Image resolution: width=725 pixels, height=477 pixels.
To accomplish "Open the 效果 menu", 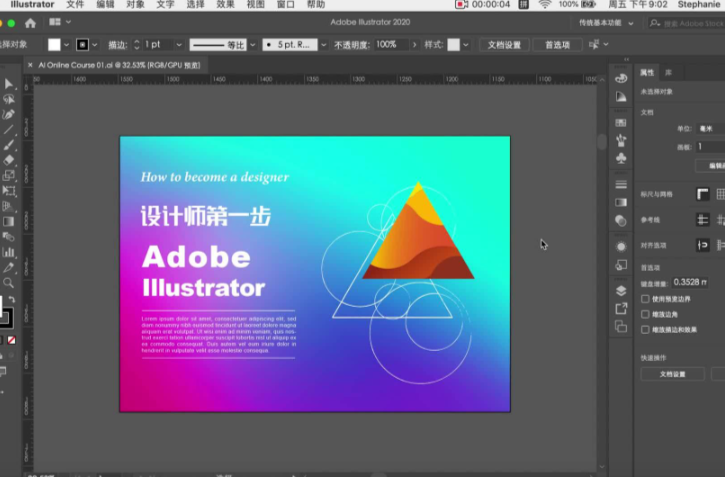I will point(225,5).
